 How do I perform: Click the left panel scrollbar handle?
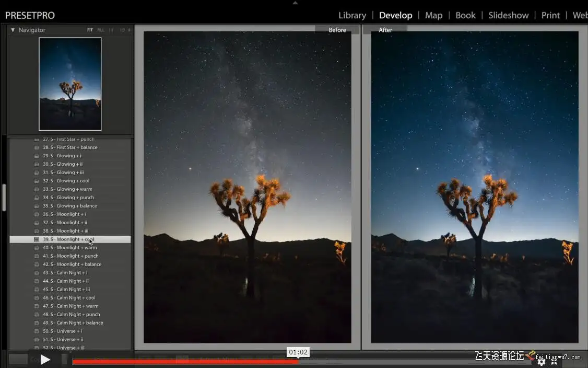[4, 198]
